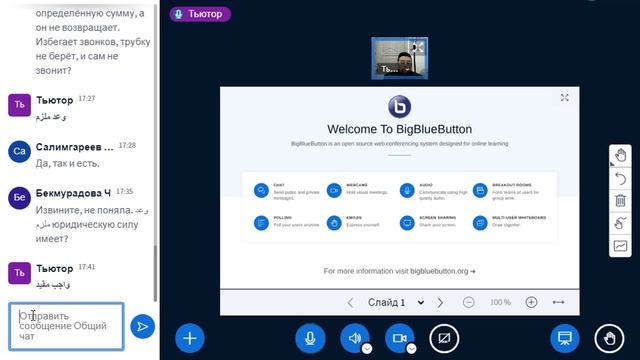
Task: Click the speaker audio button
Action: click(355, 338)
